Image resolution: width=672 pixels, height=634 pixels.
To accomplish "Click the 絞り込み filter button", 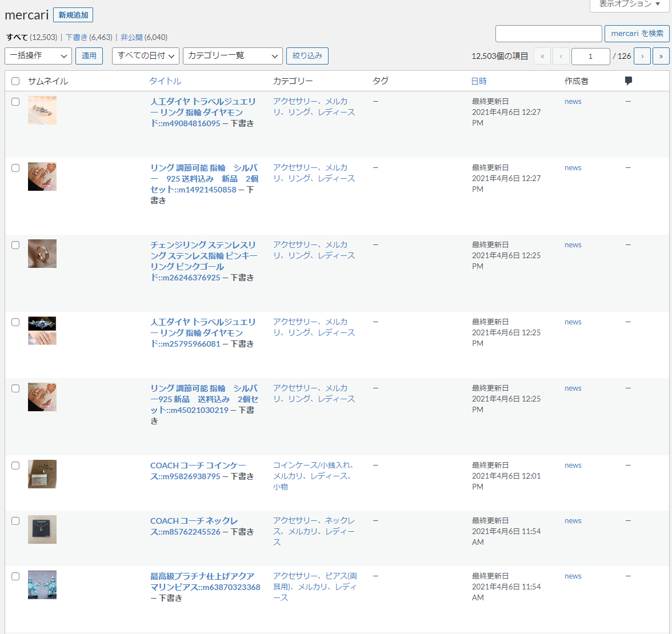I will pyautogui.click(x=307, y=56).
